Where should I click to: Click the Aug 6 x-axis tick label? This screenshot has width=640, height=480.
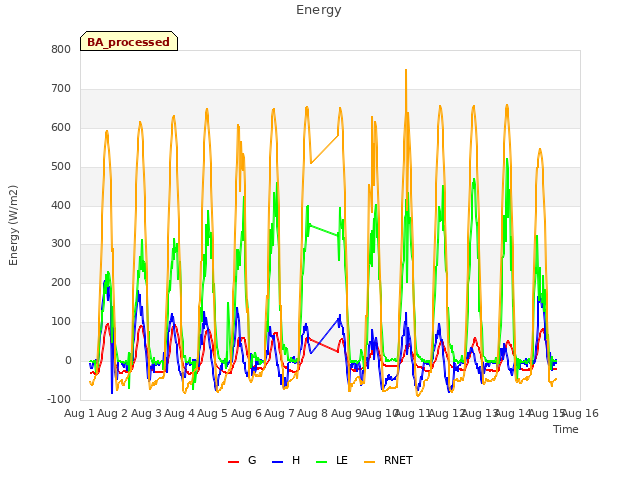tap(246, 413)
